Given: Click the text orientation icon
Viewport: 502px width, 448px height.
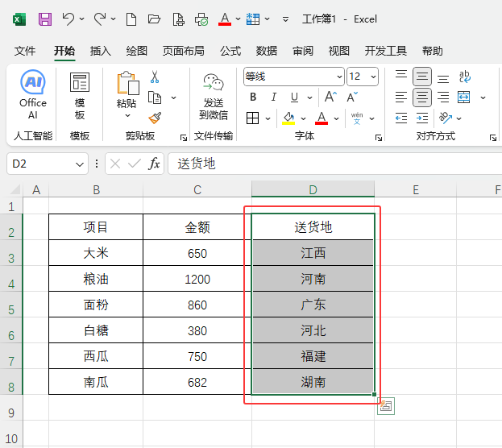Looking at the screenshot, I should (446, 118).
